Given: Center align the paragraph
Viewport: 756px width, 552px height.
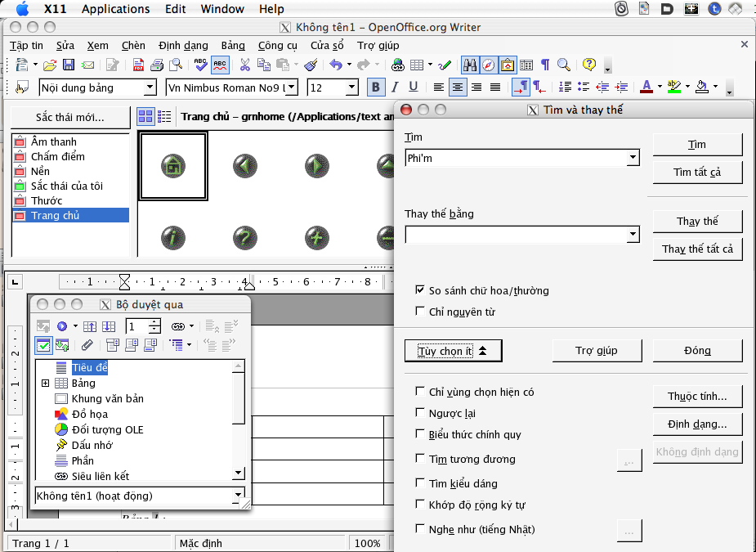Looking at the screenshot, I should click(x=458, y=88).
